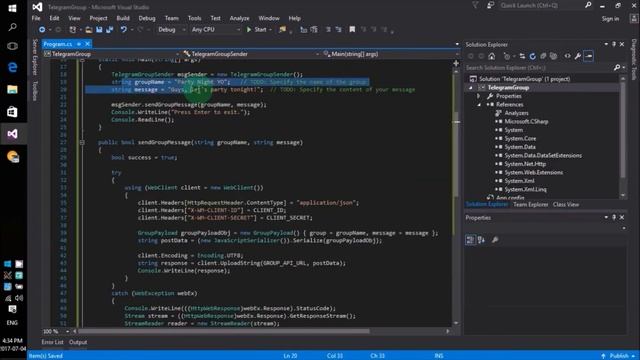Screen dimensions: 640x360
Task: Open the Debug configuration dropdown
Action: (171, 30)
